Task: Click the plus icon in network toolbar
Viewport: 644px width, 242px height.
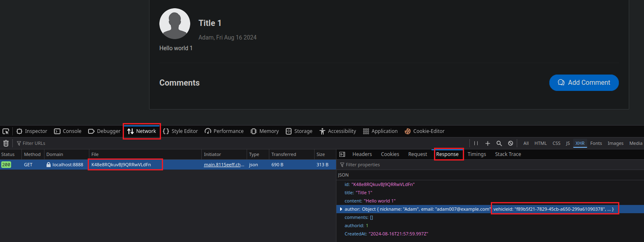Action: [x=488, y=143]
